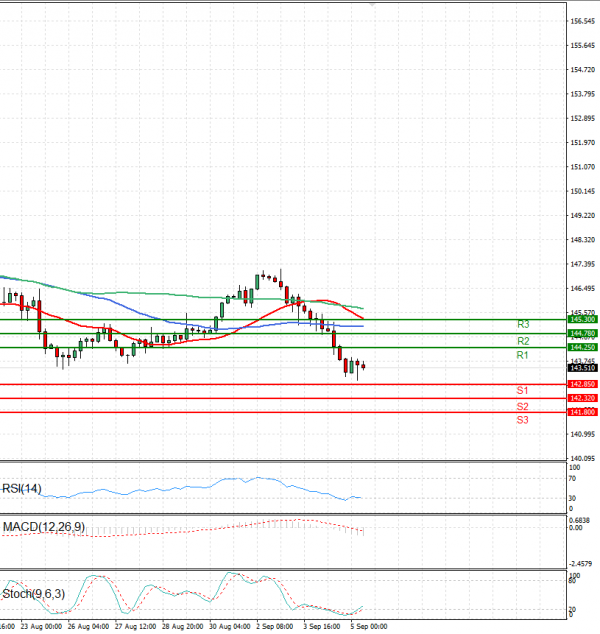This screenshot has width=600, height=634.
Task: Click the 26 Aug 04:00 time label
Action: pos(88,626)
